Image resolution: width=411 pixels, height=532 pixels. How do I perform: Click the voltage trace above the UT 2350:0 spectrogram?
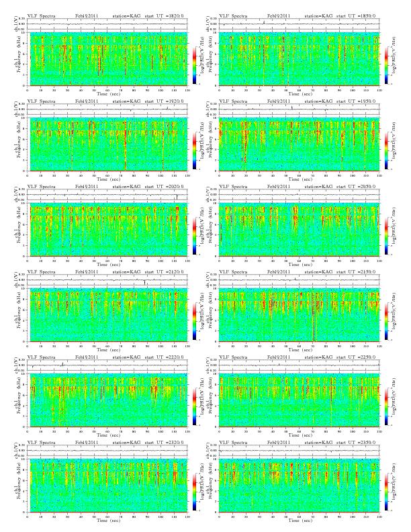click(x=299, y=451)
